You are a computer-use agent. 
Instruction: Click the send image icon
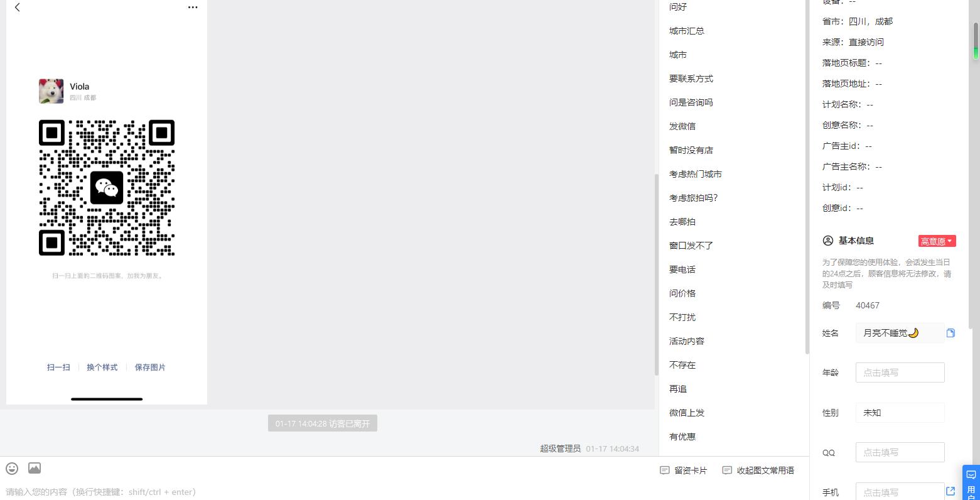[35, 468]
